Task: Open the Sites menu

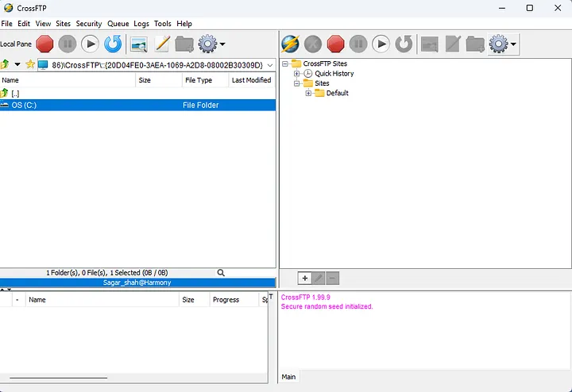Action: (x=63, y=24)
